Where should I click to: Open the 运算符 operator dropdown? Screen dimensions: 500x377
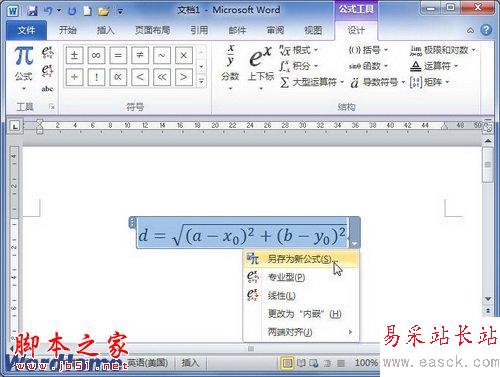[434, 66]
